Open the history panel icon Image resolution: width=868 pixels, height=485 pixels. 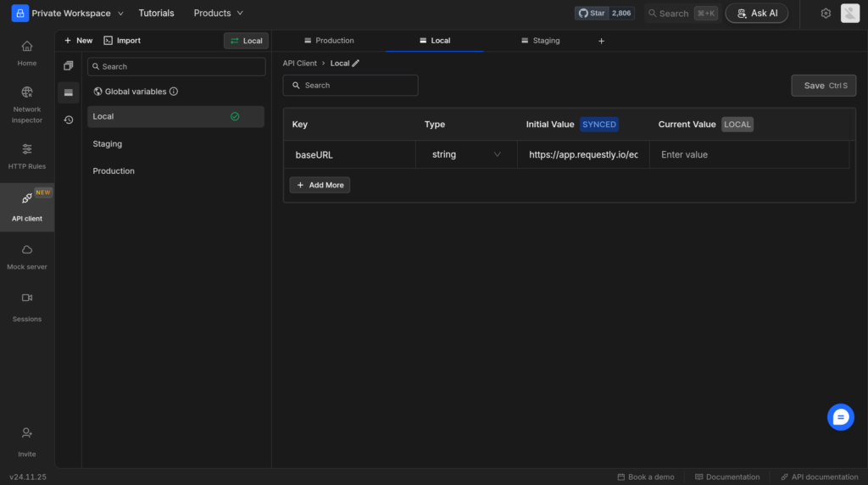click(68, 120)
